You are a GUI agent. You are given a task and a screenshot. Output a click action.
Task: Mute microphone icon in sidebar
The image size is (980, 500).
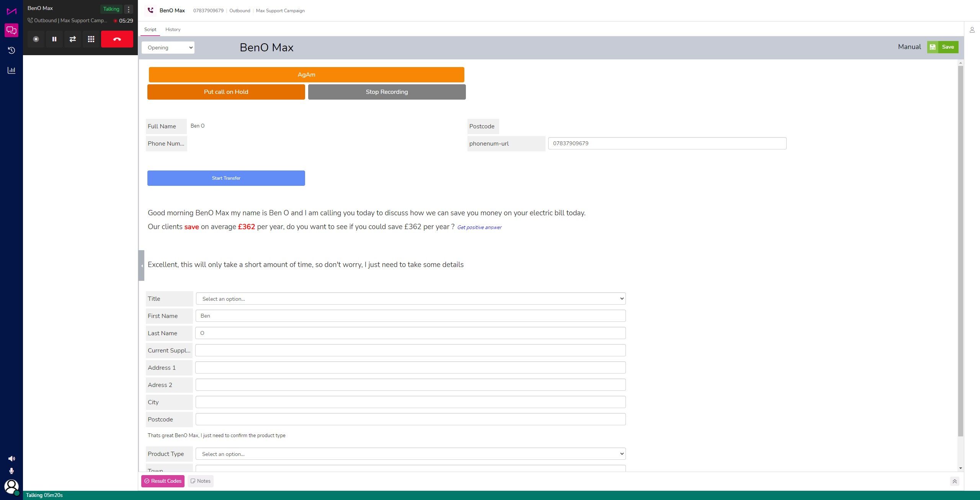[x=11, y=471]
